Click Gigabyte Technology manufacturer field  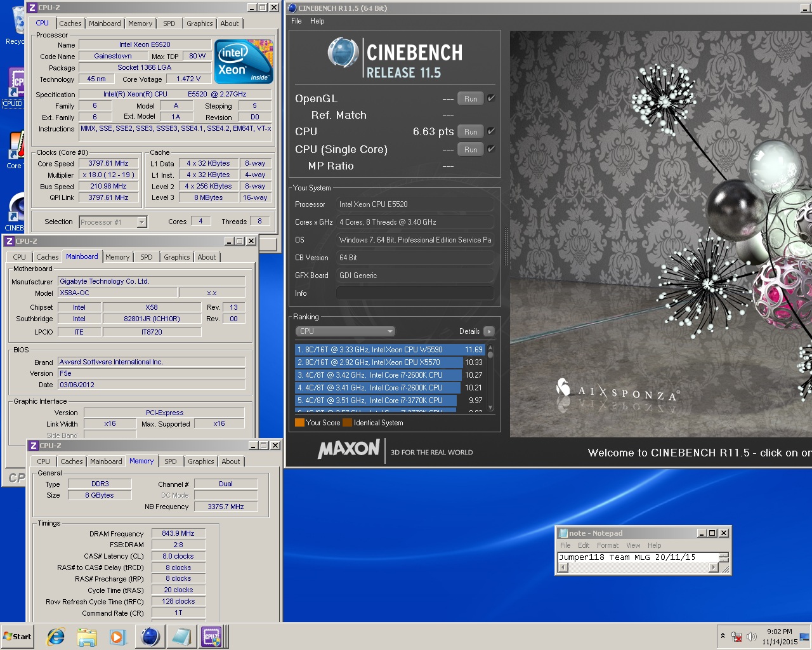coord(151,281)
